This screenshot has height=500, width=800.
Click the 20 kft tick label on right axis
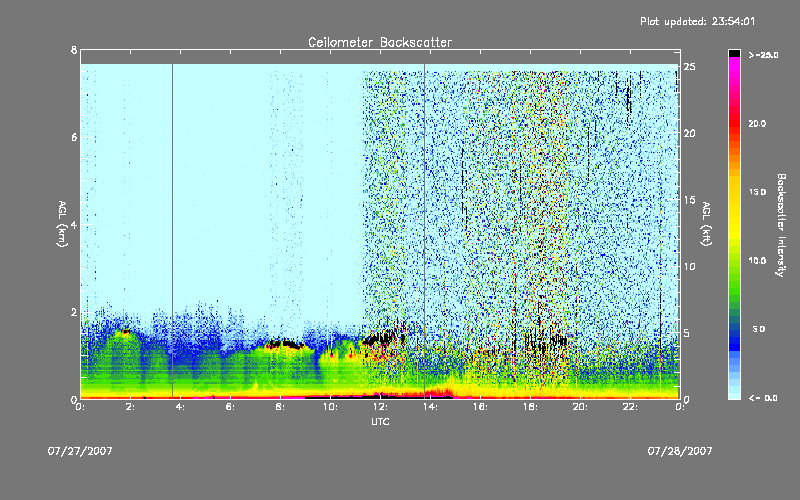[690, 133]
